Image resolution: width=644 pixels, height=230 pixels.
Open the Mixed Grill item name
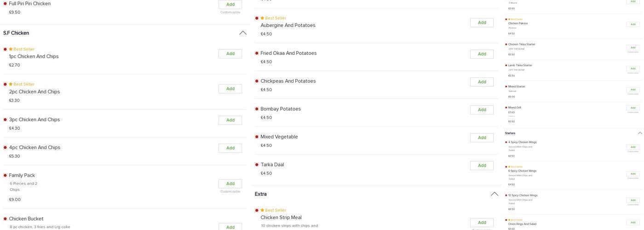(514, 108)
